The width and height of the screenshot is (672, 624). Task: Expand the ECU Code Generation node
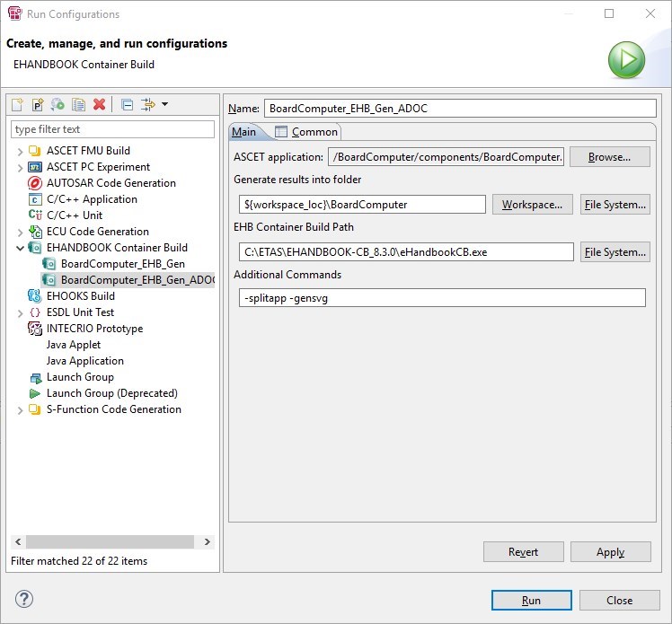click(x=20, y=233)
